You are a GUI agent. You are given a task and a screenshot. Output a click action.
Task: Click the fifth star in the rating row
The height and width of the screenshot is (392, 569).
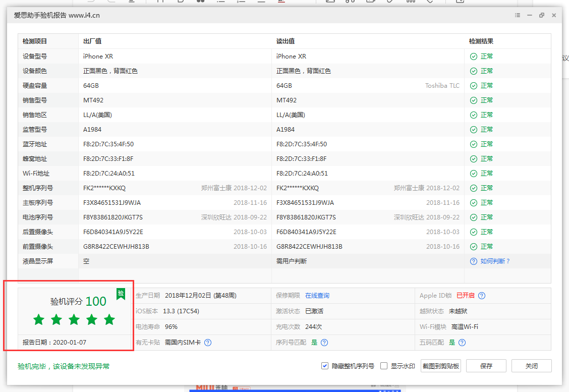109,319
